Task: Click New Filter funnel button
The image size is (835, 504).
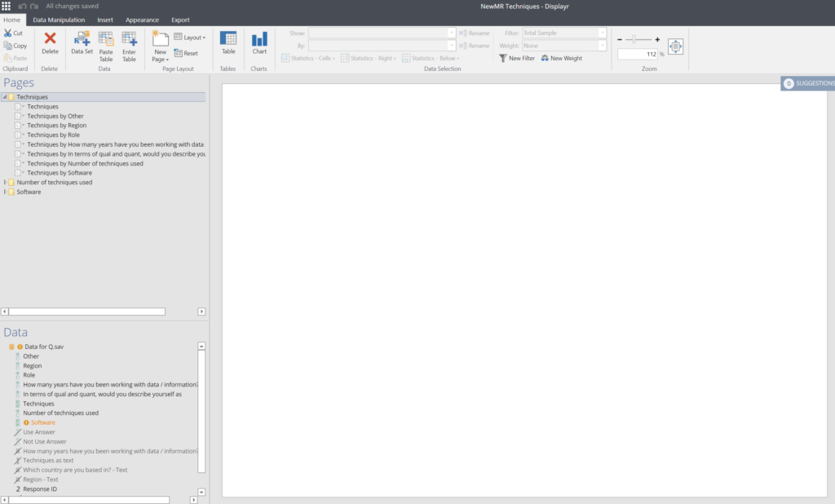Action: tap(517, 58)
